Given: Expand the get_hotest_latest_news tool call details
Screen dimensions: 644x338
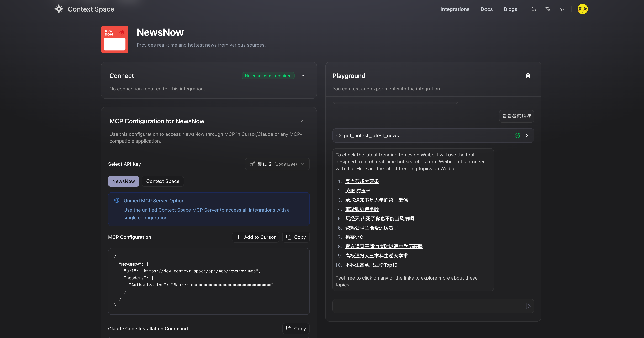Looking at the screenshot, I should [x=527, y=135].
